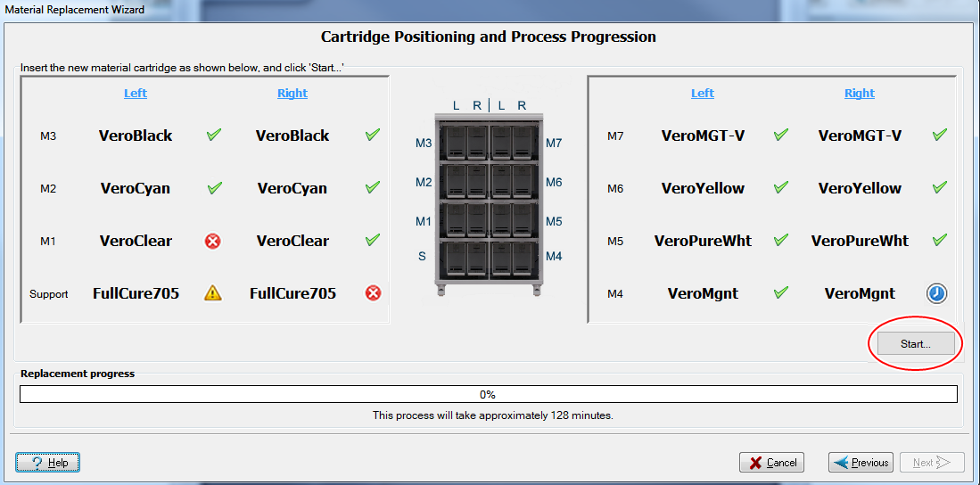980x485 pixels.
Task: Click the green checkmark beside M4 left VeroMgnt
Action: 781,293
